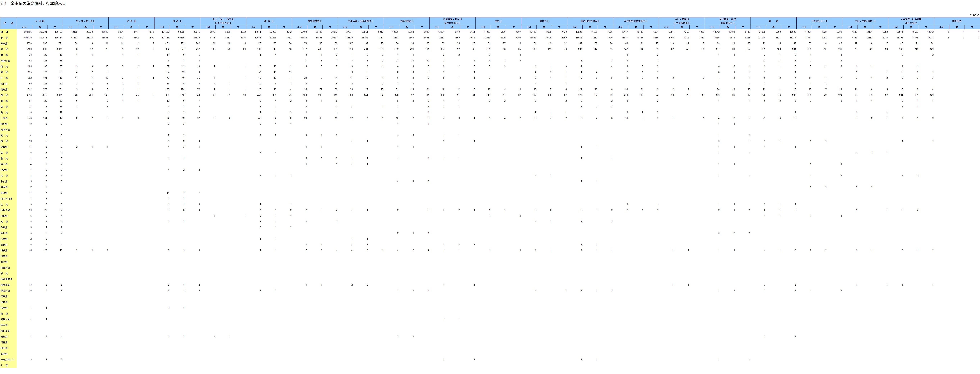980x374 pixels.
Task: Click the '住宿和餐饮业' header
Action: (406, 21)
